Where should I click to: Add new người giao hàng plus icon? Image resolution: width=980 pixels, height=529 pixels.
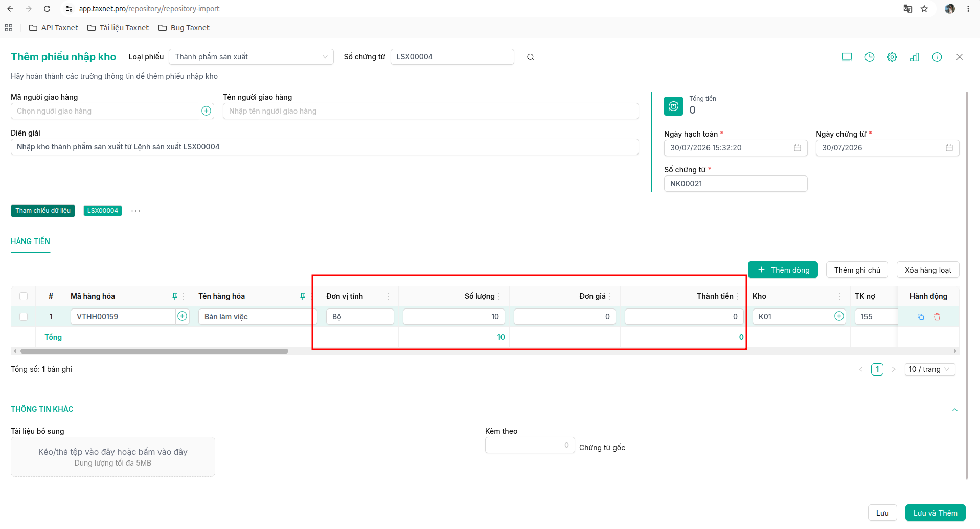(206, 111)
